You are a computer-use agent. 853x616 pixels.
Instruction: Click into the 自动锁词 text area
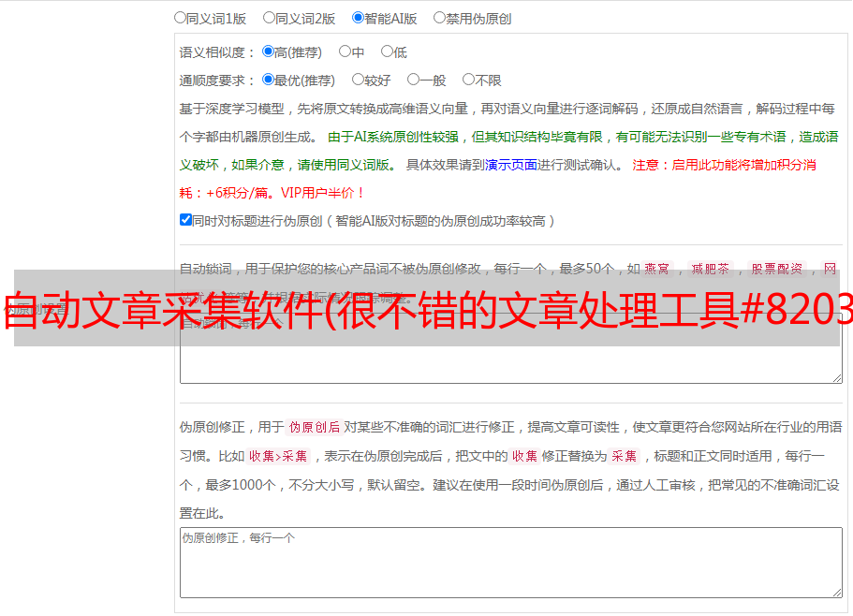pyautogui.click(x=511, y=348)
